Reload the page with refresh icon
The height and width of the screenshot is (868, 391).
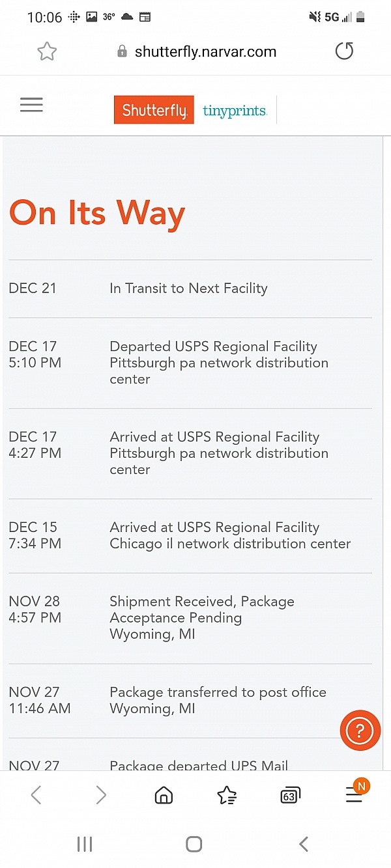coord(344,51)
